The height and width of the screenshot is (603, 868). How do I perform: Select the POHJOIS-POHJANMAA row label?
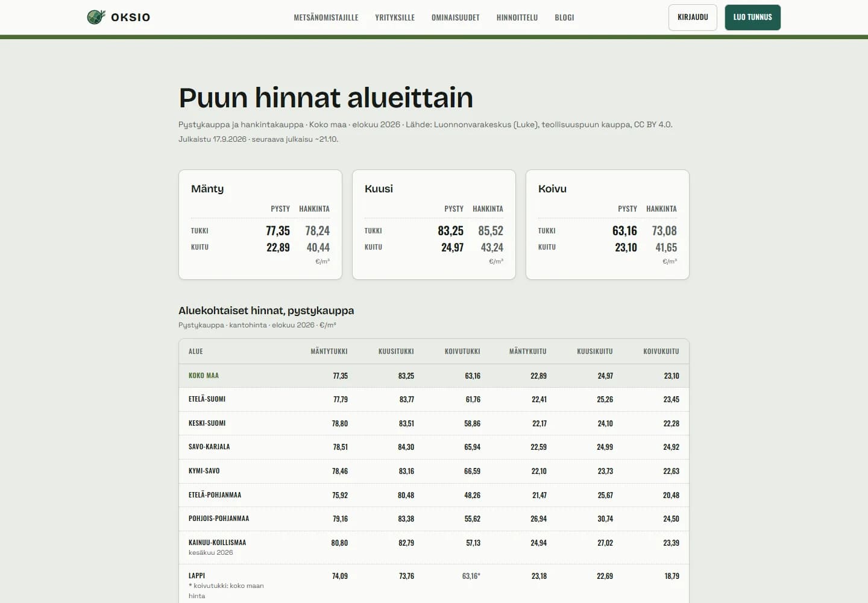pos(219,519)
